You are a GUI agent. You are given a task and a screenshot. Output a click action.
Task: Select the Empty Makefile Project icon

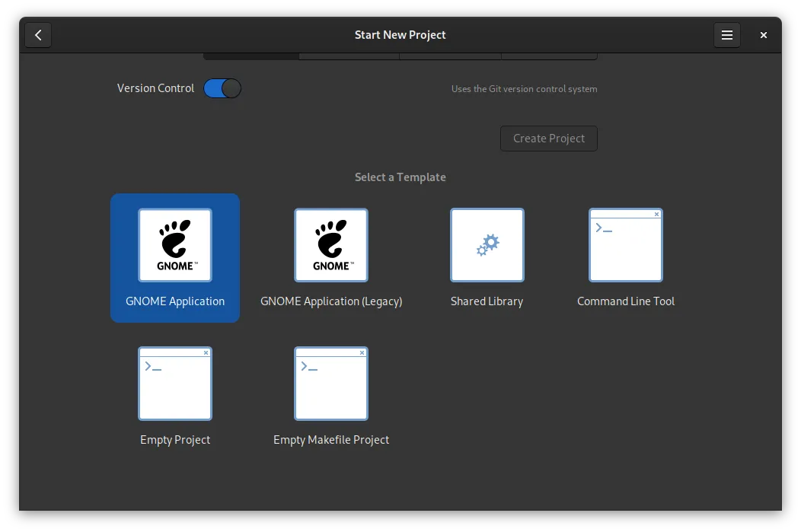point(331,384)
